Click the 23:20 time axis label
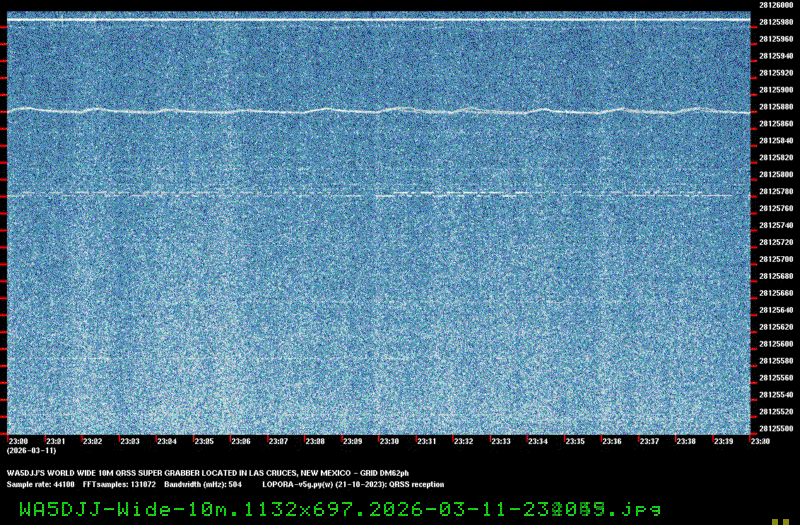The width and height of the screenshot is (800, 525). 760,441
